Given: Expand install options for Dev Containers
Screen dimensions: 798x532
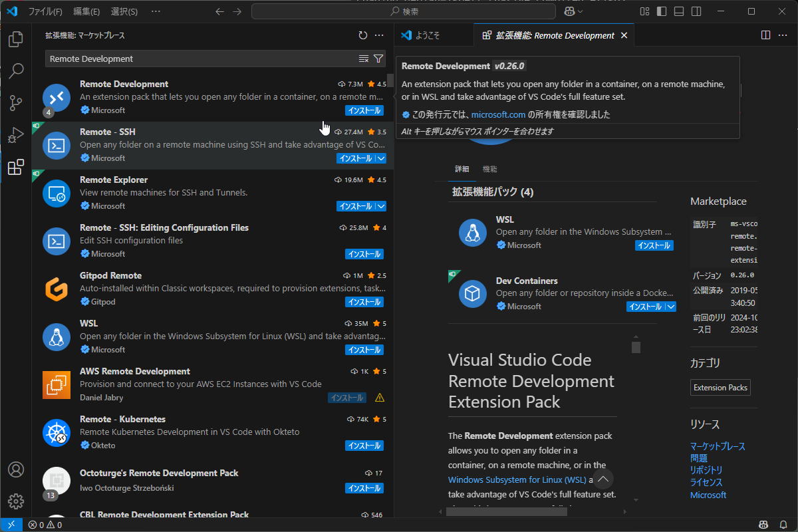Looking at the screenshot, I should coord(670,307).
